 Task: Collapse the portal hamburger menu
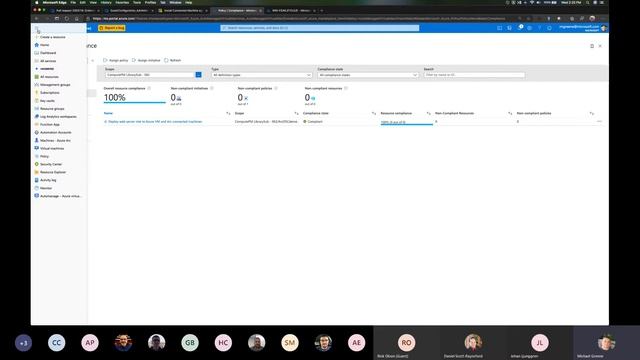coord(37,29)
